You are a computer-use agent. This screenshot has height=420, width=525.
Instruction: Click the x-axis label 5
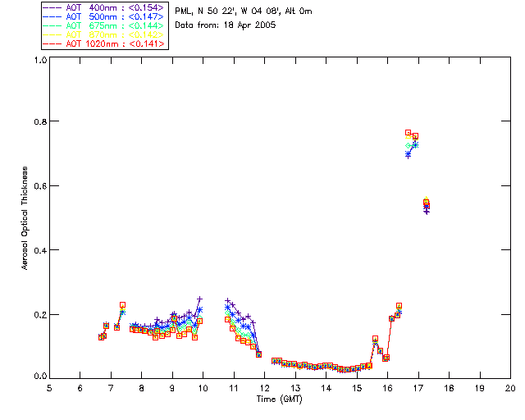[x=49, y=388]
